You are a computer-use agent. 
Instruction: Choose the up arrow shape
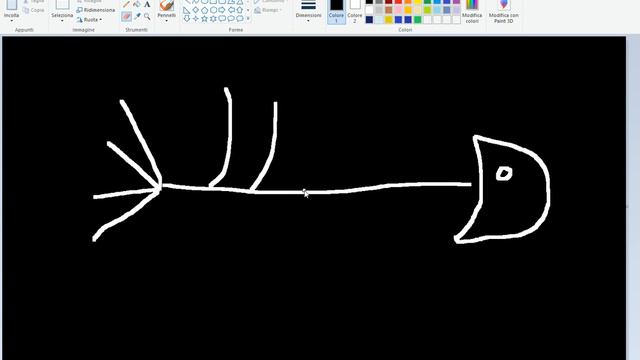[x=240, y=10]
